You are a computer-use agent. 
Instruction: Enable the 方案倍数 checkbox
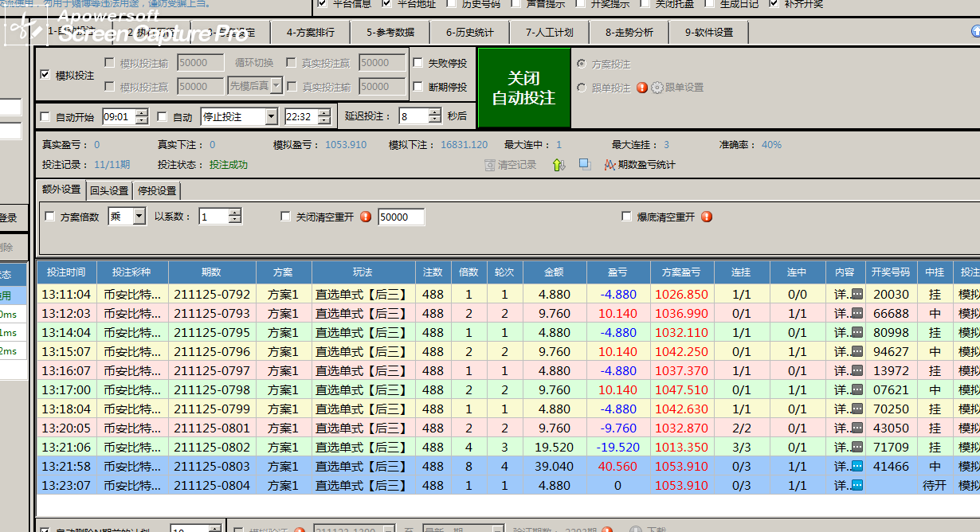pyautogui.click(x=50, y=217)
